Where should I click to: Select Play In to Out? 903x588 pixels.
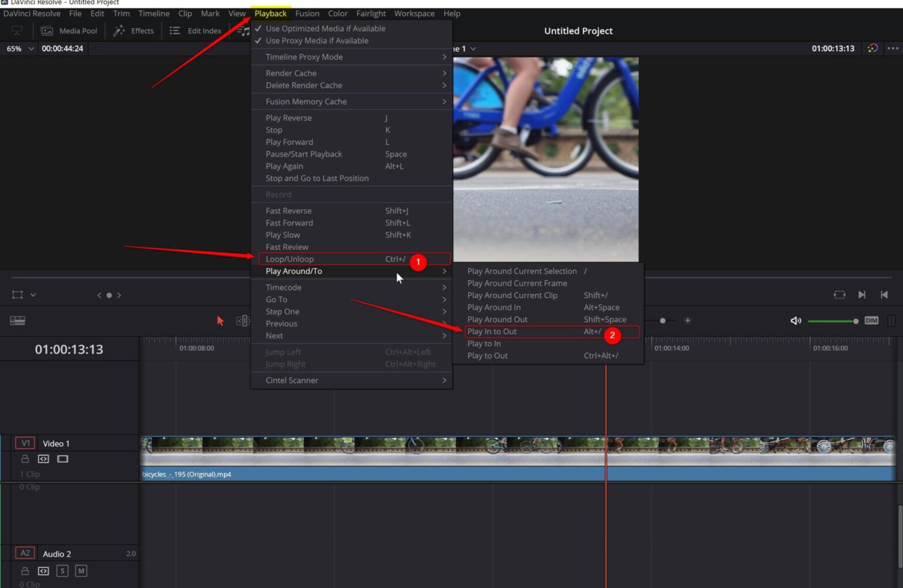pos(493,331)
